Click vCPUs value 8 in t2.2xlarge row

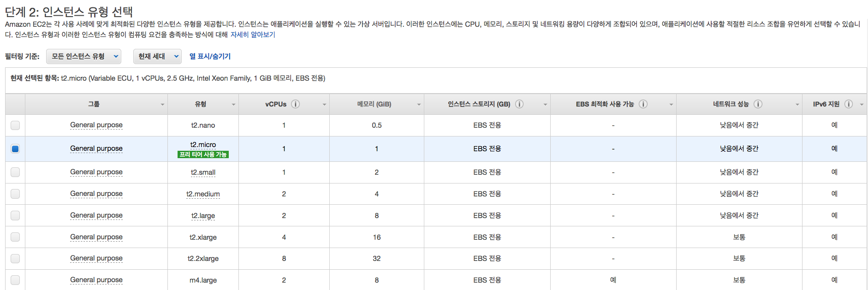(x=284, y=259)
